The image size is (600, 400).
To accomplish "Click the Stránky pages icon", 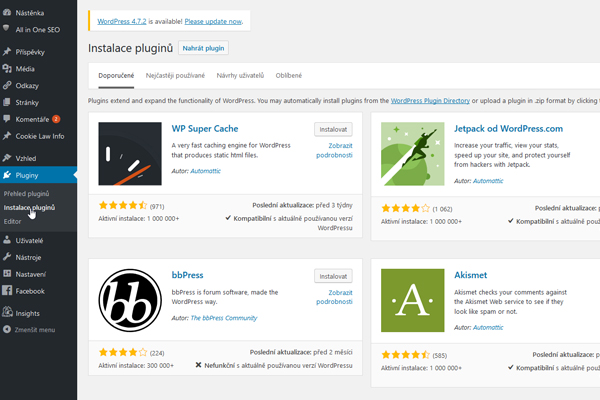I will (x=7, y=102).
